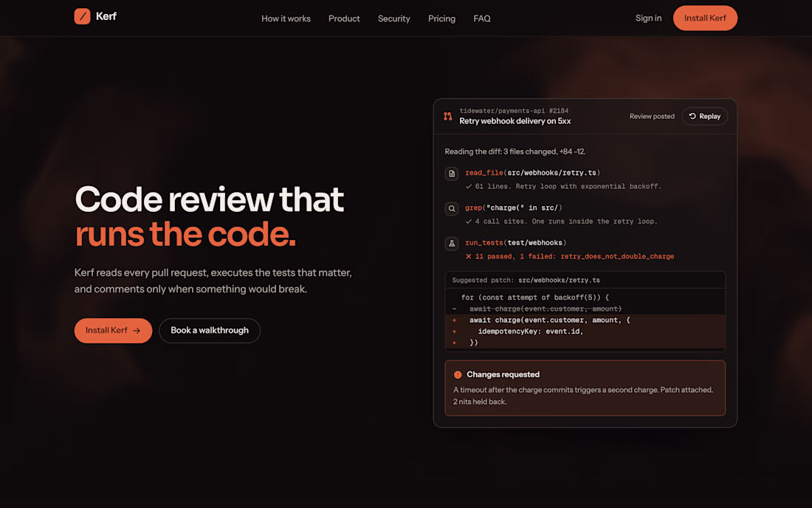Click the 'Code review that' headline line
Screen dimensions: 812x508
point(209,199)
